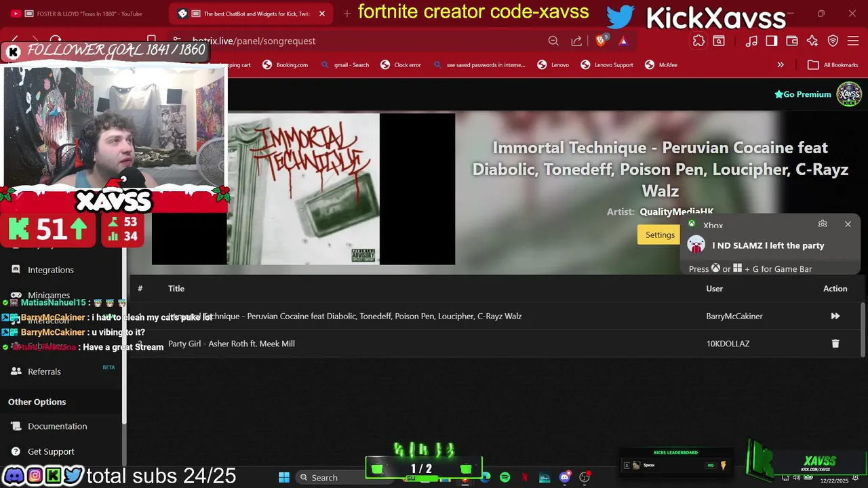Open the Leo AI sparkle icon
868x488 pixels.
812,41
